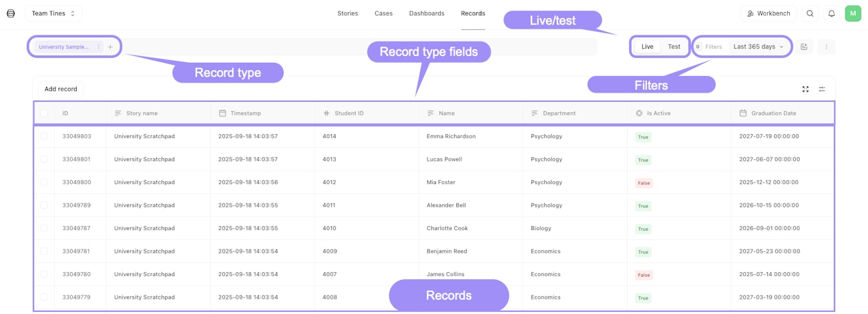This screenshot has height=314, width=868.
Task: Click graduation date 2026-10-15 00:00:00
Action: tap(769, 205)
